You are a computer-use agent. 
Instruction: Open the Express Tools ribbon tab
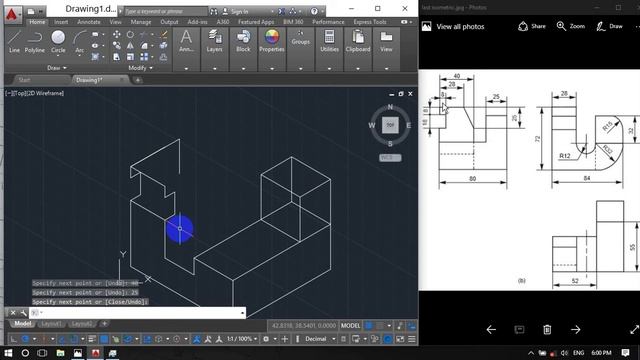point(370,22)
